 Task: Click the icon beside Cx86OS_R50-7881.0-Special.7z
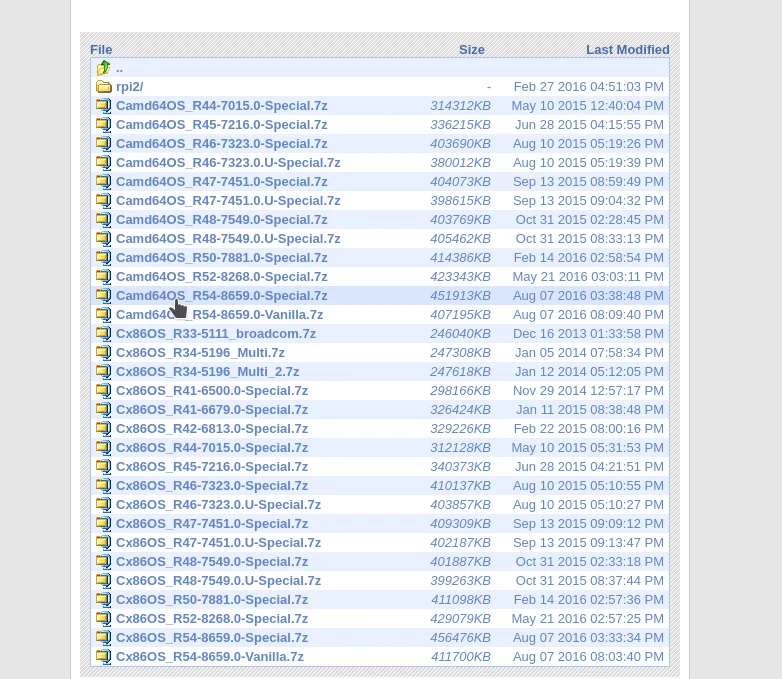tap(104, 600)
